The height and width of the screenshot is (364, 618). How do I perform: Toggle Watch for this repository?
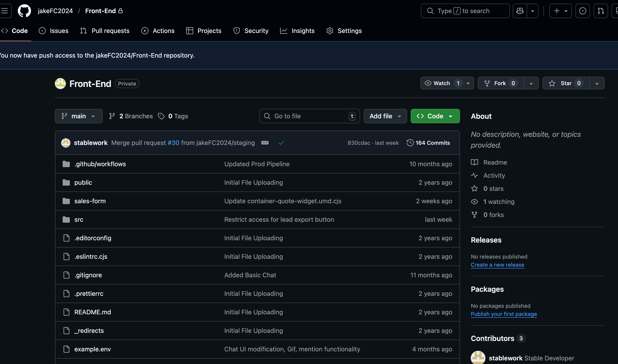tap(442, 83)
